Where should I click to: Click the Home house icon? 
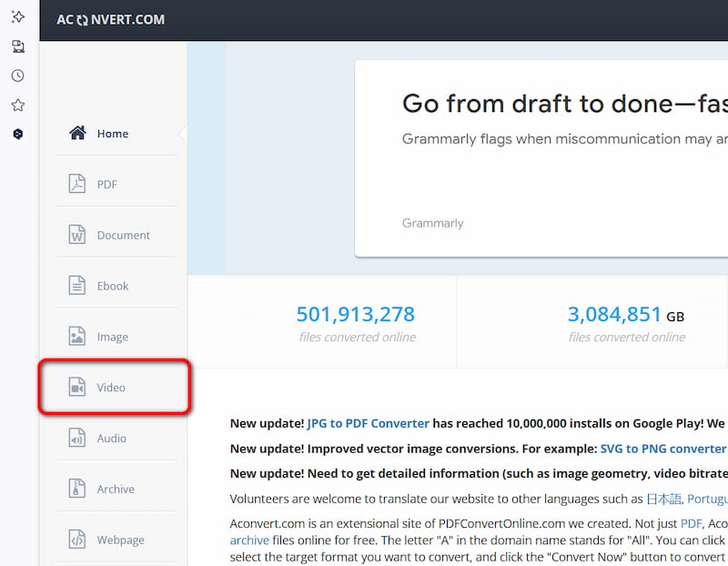77,134
